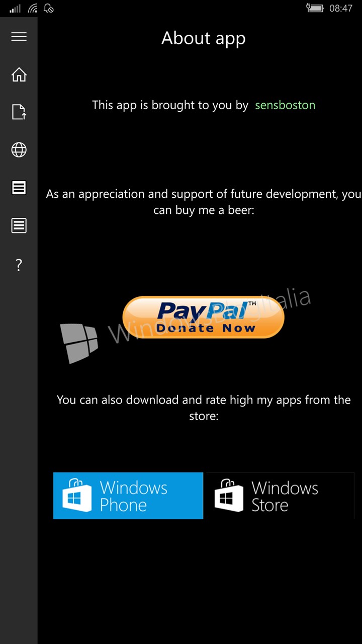This screenshot has width=362, height=644.
Task: Follow the sensboston developer link
Action: click(x=285, y=105)
